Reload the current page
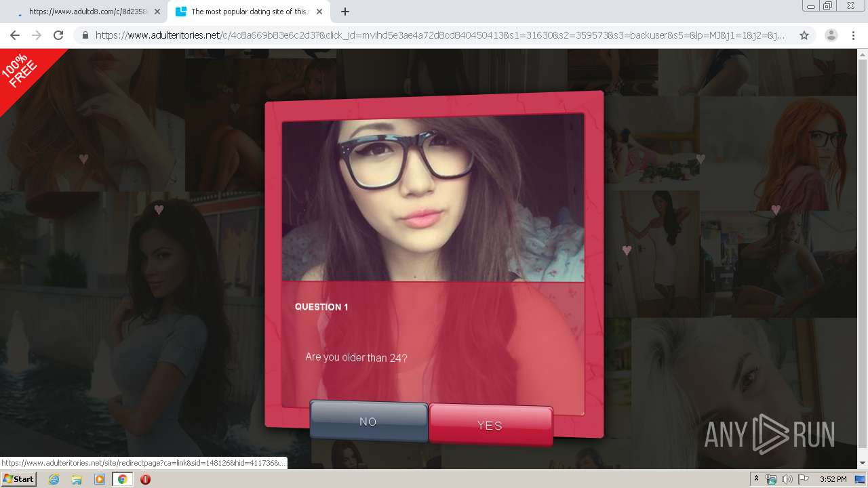Viewport: 868px width, 488px height. point(58,35)
